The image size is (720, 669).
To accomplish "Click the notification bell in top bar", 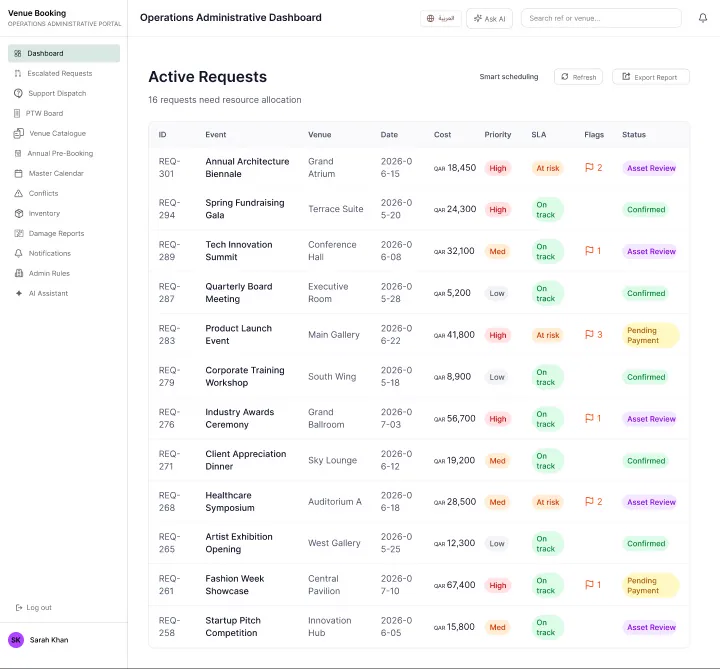I will [703, 18].
